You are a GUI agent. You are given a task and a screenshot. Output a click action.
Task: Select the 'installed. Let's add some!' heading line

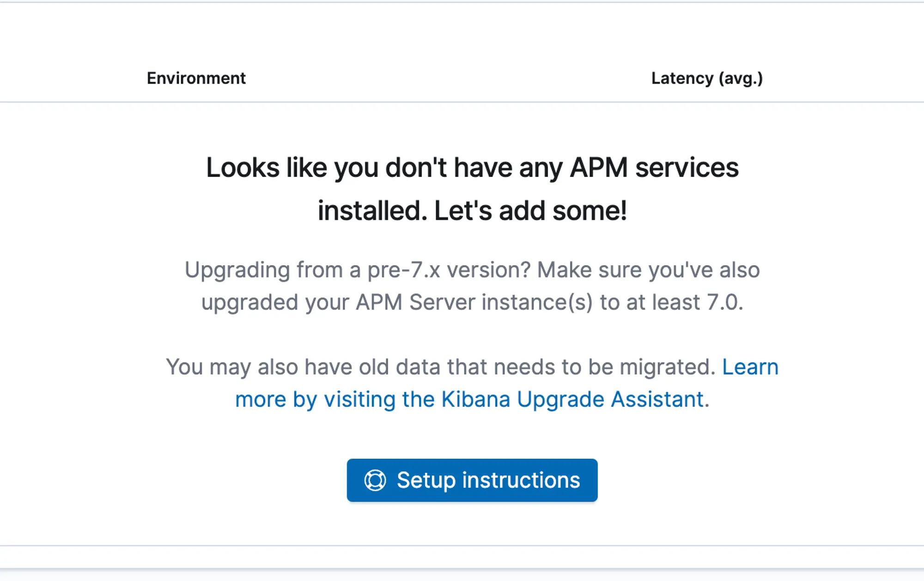(x=472, y=211)
